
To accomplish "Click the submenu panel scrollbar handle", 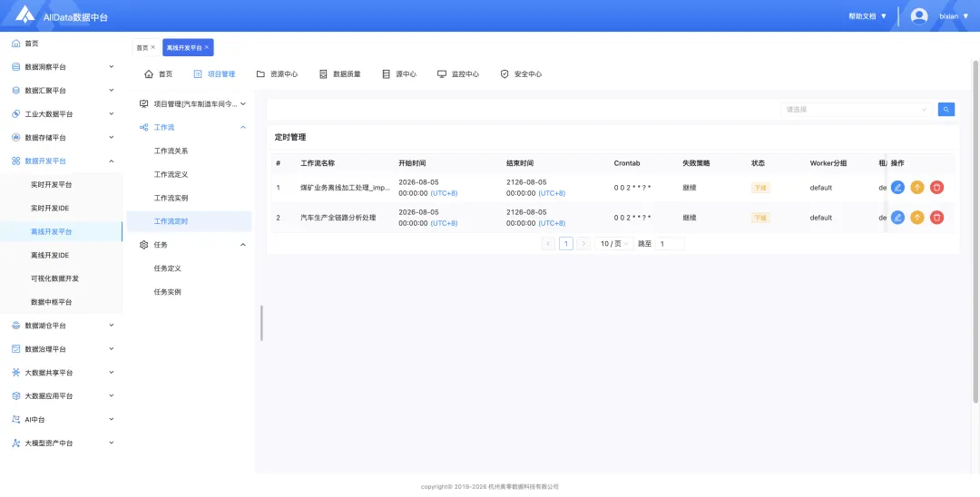I will pos(262,323).
